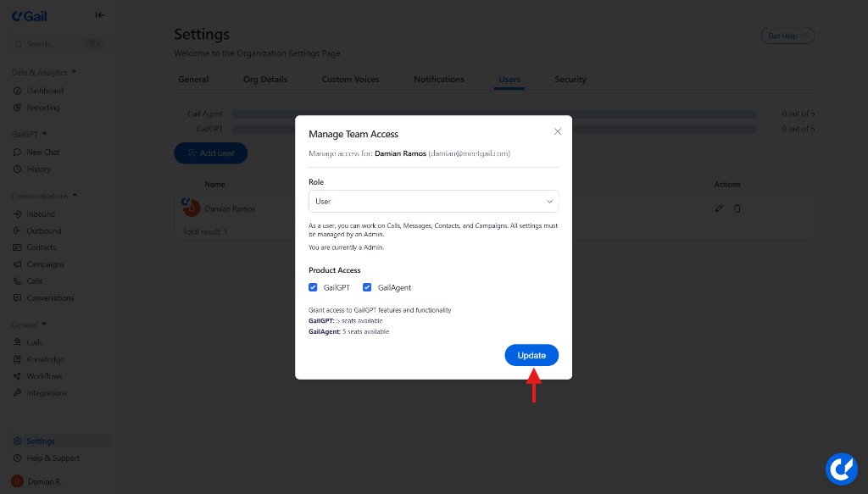Switch to the Org Details tab
This screenshot has height=494, width=868.
pos(265,79)
